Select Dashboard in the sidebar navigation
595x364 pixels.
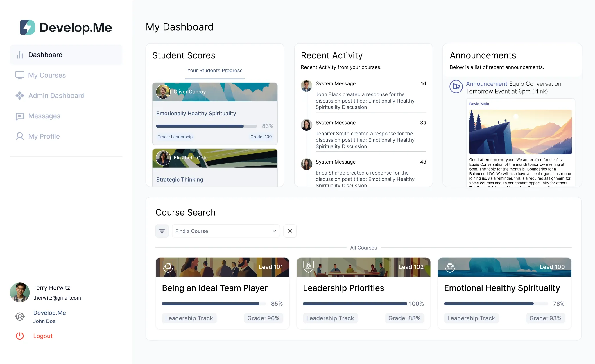click(x=45, y=55)
